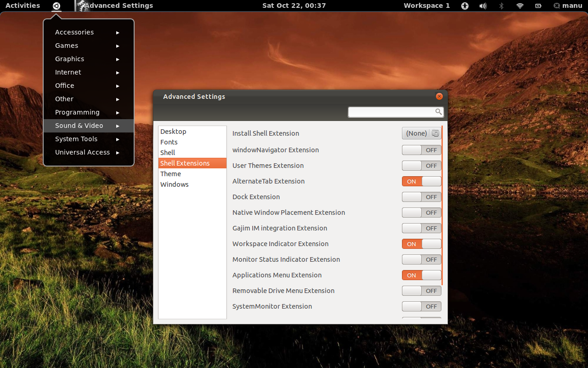
Task: Enable the Dock Extension
Action: [421, 197]
